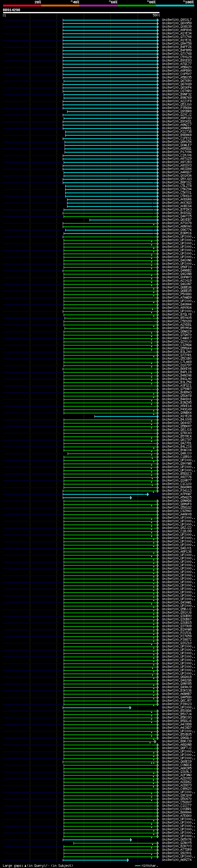
Task: Select hit UniRef100_C1FES1
Action: click(176, 139)
